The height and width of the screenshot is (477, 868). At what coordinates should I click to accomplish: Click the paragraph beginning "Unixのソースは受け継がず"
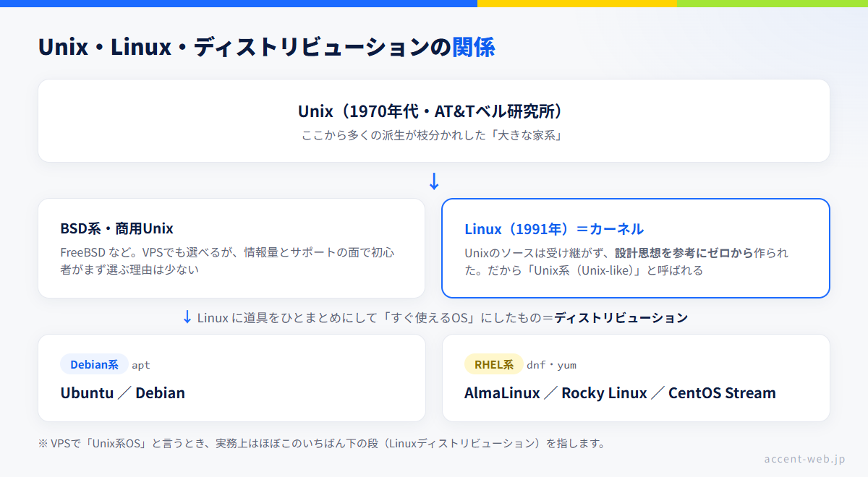coord(626,262)
